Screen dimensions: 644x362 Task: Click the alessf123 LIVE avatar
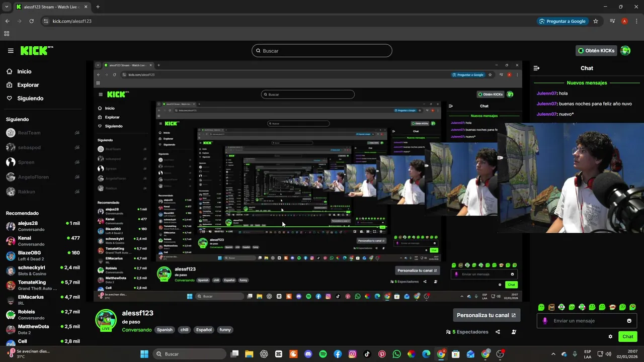106,321
